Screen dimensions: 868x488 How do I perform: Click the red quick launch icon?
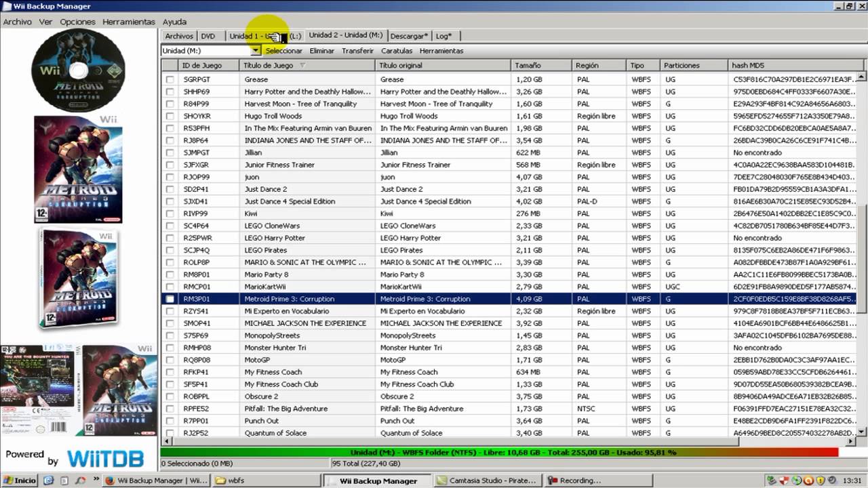point(80,481)
